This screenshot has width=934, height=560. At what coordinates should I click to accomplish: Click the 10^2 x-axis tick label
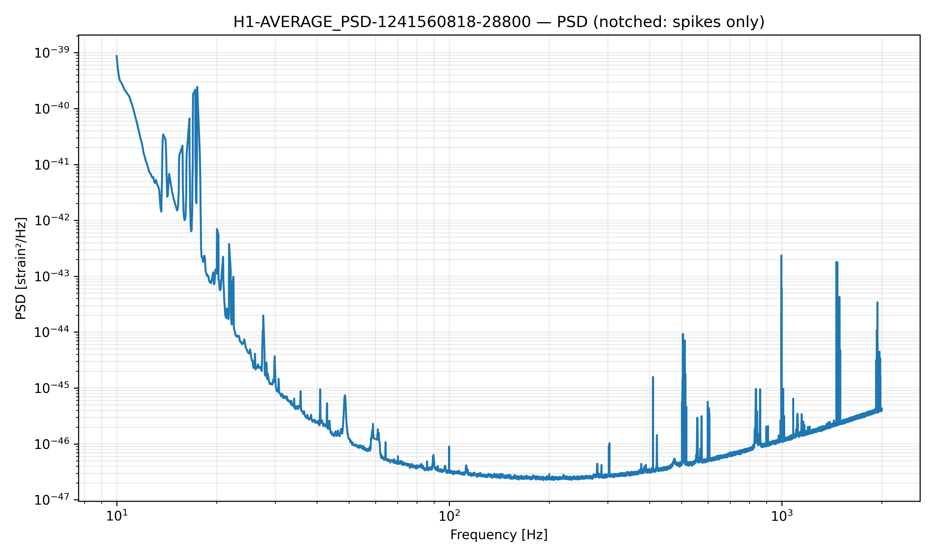[449, 516]
